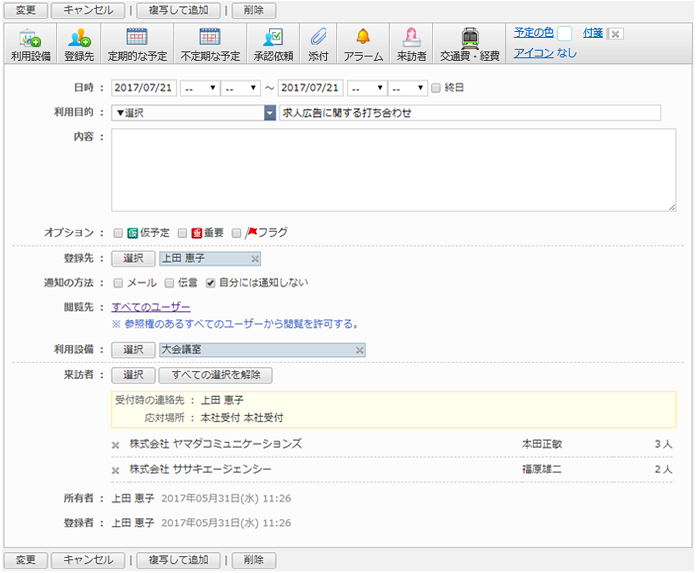Open the 不定期な予定 irregular schedule icon

point(210,44)
